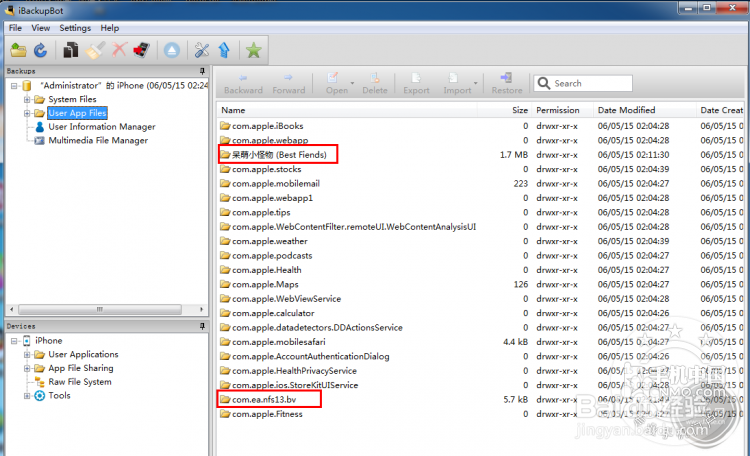The width and height of the screenshot is (750, 456).
Task: Select the com.apple.HealthPrivacyService folder
Action: [x=294, y=370]
